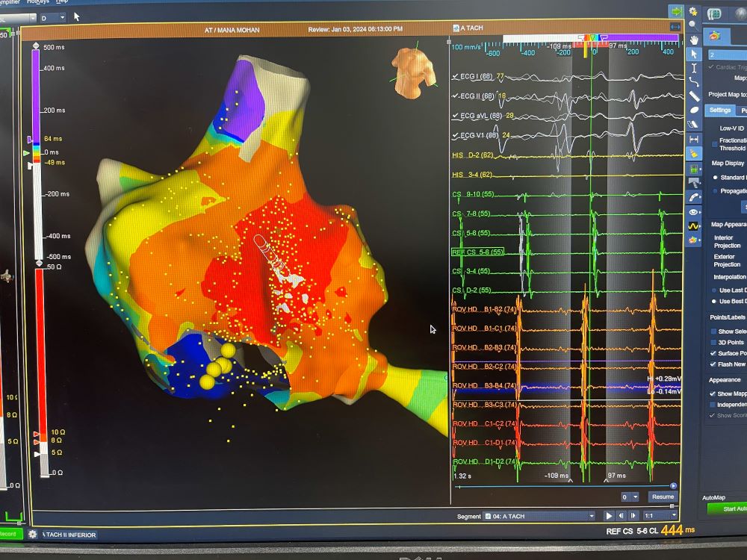Select the ellipse lesion tool
The height and width of the screenshot is (560, 747).
[x=694, y=110]
